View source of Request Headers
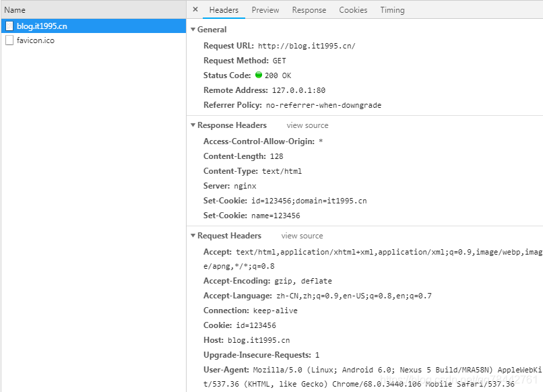The height and width of the screenshot is (392, 543). point(302,236)
